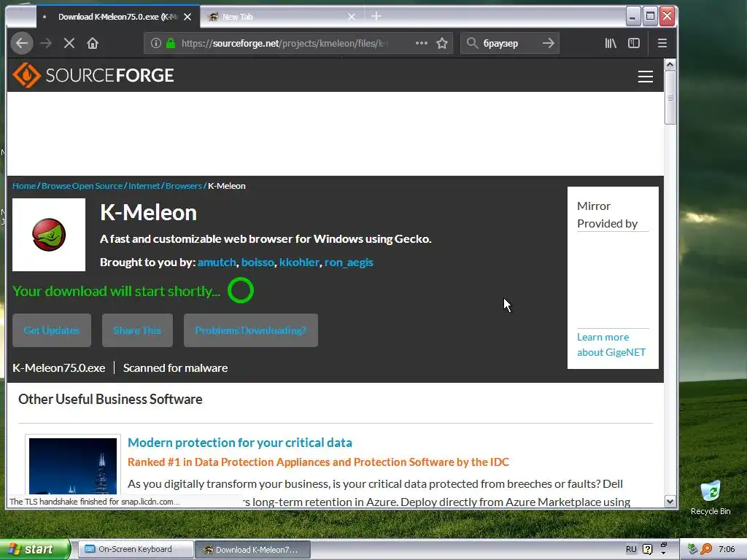Open the SourceForge site hamburger menu
This screenshot has width=747, height=560.
(x=646, y=77)
